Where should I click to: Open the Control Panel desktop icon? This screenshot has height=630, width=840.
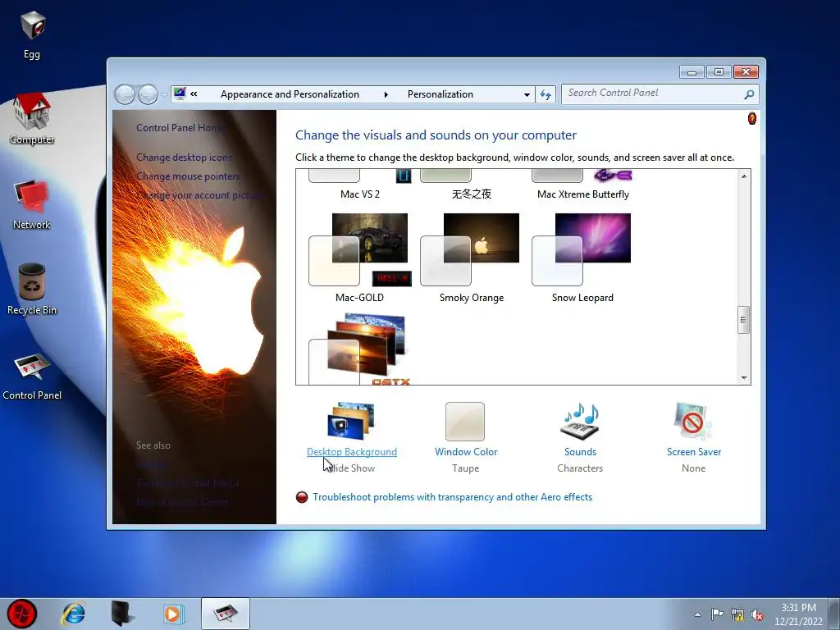click(x=32, y=376)
